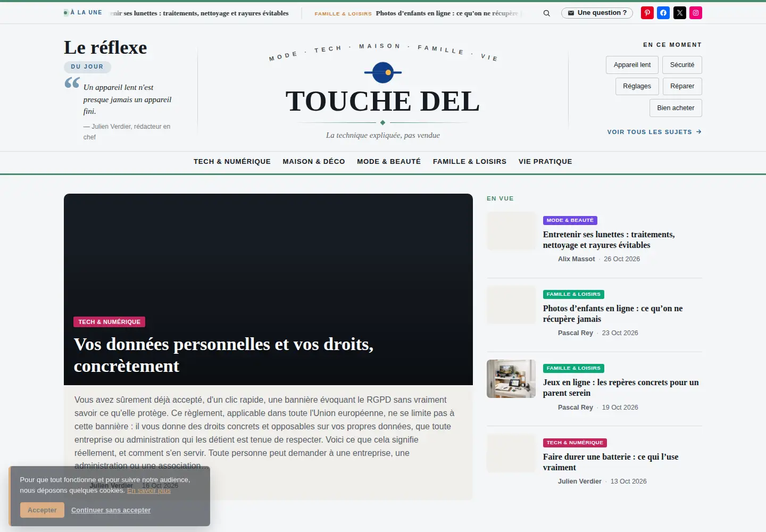Open 'Photos d'enfants en ligne' sidebar article
766x532 pixels.
click(613, 314)
